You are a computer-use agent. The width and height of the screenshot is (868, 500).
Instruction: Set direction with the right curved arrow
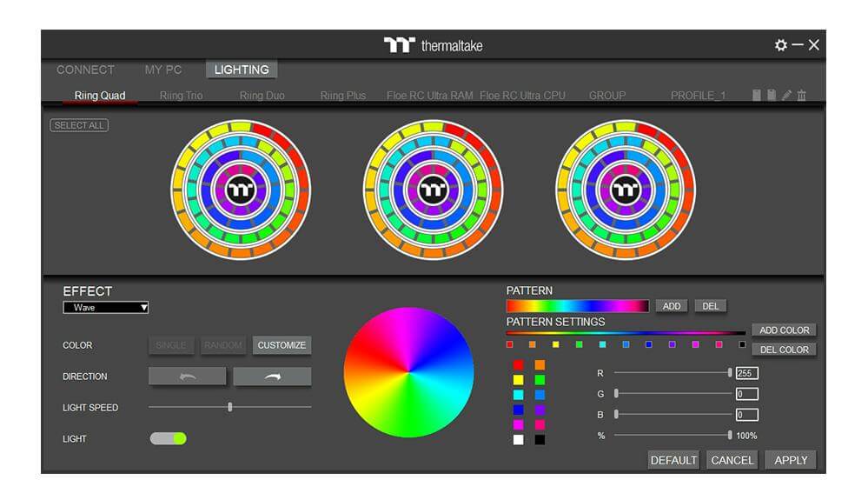pyautogui.click(x=272, y=377)
